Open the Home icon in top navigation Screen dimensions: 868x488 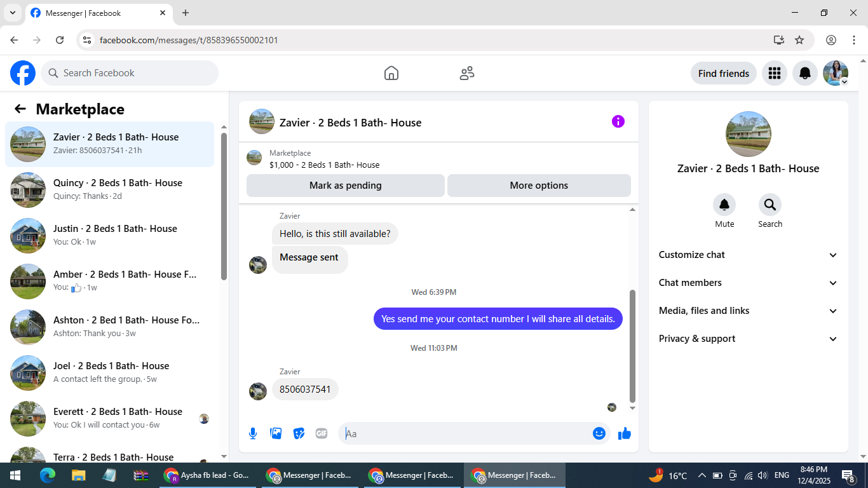tap(391, 73)
